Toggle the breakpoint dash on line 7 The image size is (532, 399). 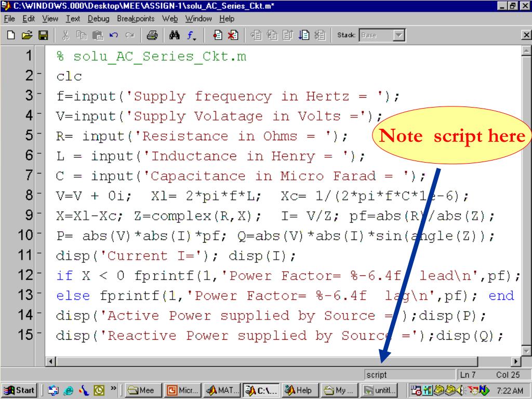(x=39, y=174)
